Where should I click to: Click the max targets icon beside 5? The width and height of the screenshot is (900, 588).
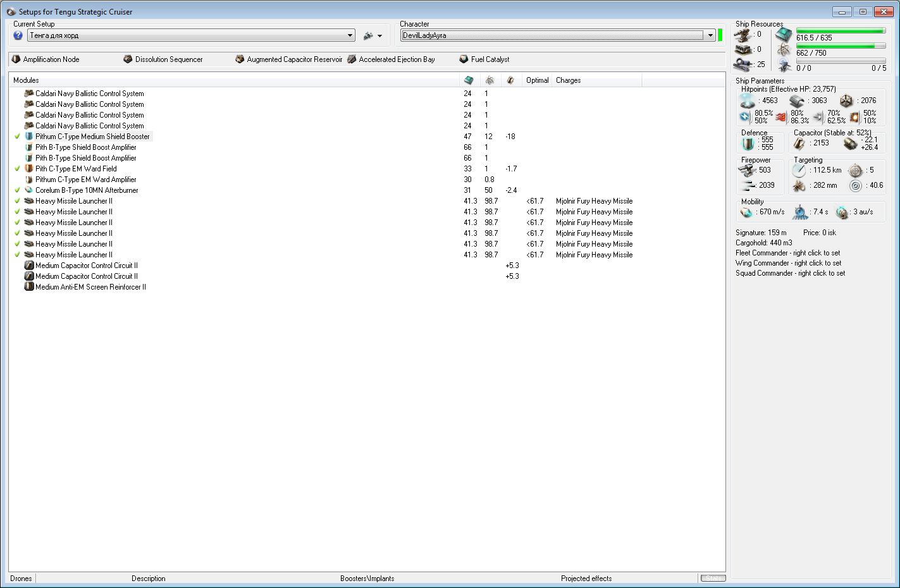855,171
